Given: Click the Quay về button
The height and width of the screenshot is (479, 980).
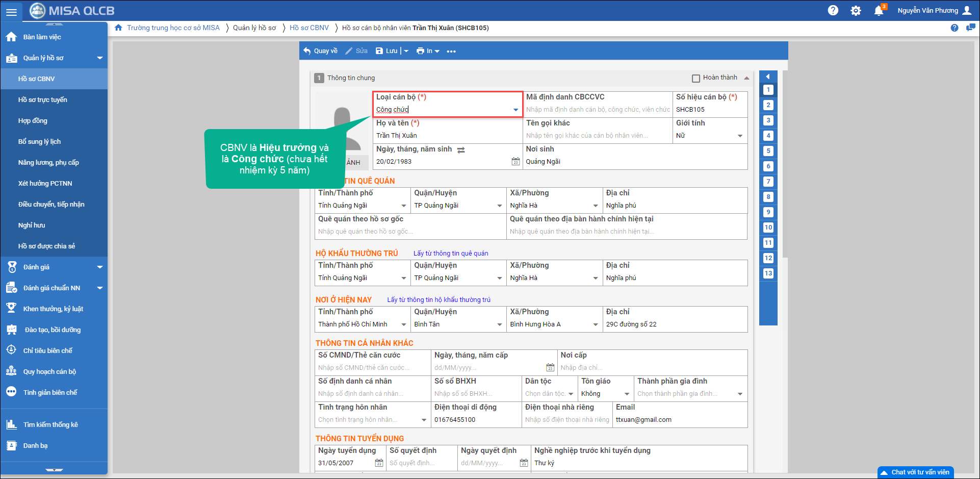Looking at the screenshot, I should point(320,51).
